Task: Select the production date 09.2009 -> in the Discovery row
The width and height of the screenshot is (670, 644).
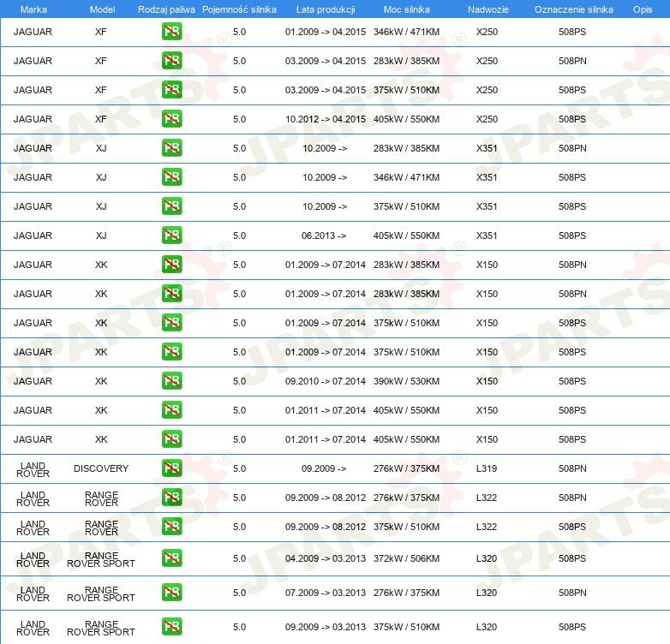Action: (324, 468)
